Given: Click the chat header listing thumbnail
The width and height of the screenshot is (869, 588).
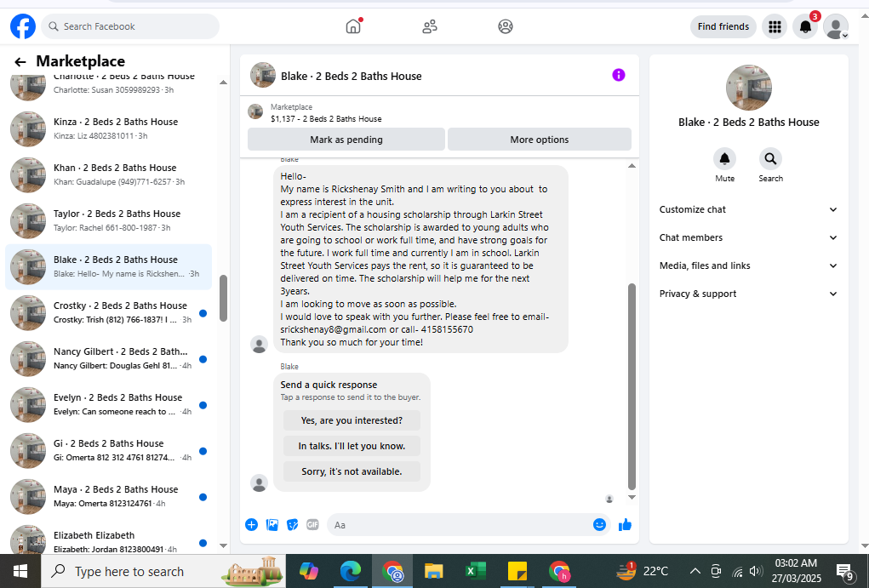Looking at the screenshot, I should click(263, 75).
